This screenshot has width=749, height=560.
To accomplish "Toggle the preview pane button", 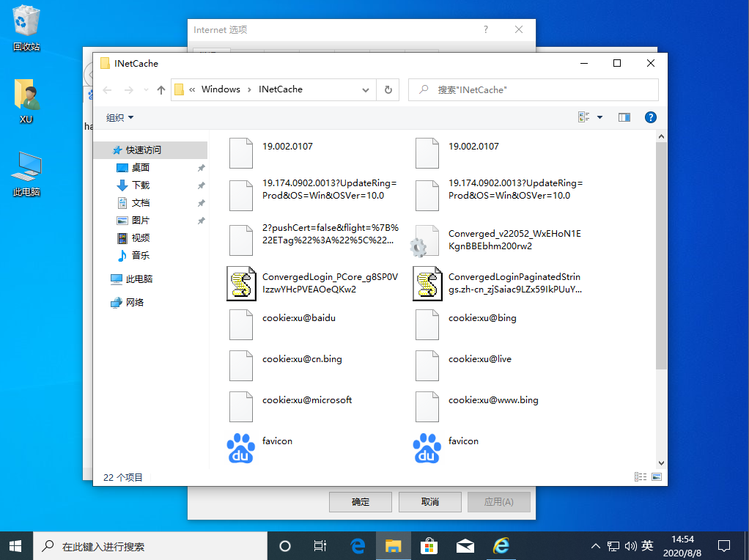I will tap(624, 117).
